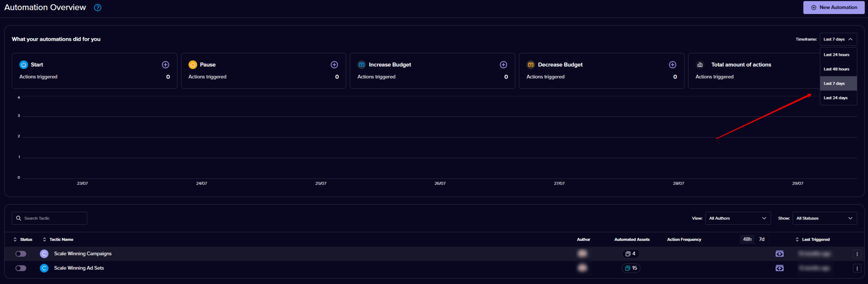Image resolution: width=868 pixels, height=284 pixels.
Task: Create a New Automation
Action: [834, 8]
